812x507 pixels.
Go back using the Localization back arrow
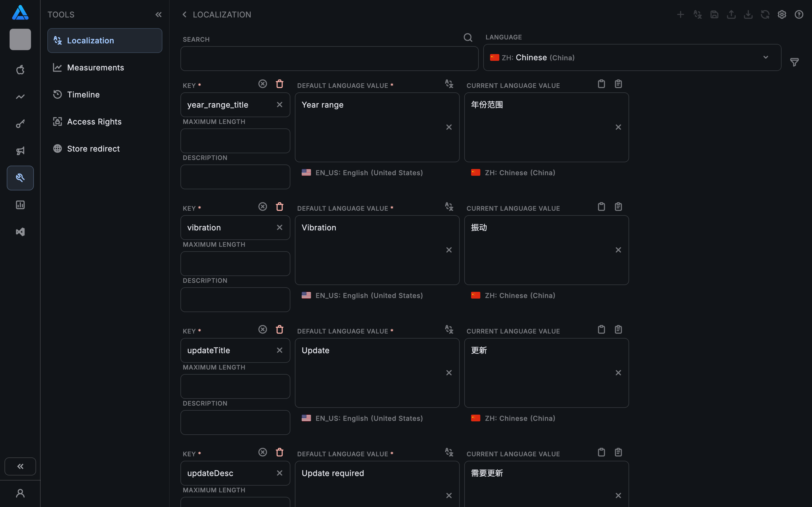tap(184, 15)
